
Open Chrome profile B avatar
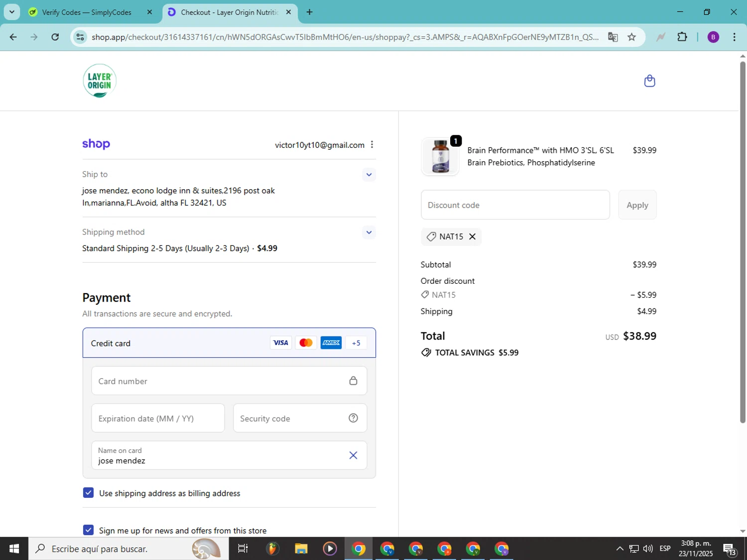[713, 37]
